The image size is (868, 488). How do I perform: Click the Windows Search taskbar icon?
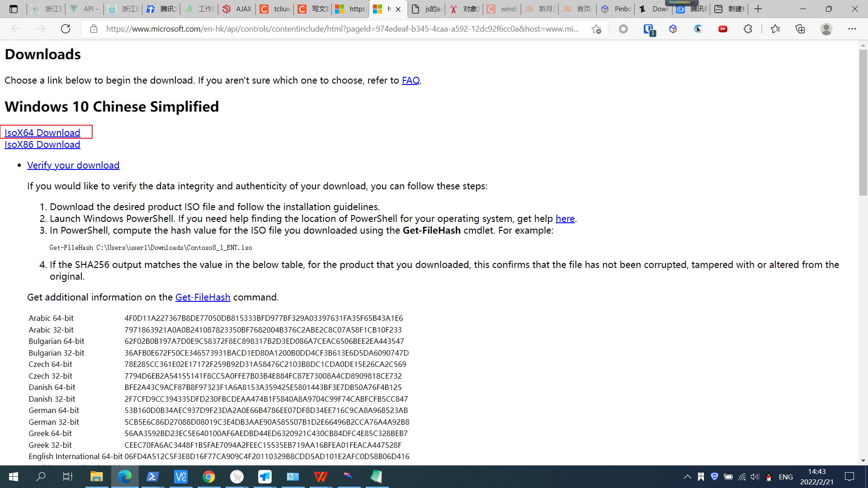39,476
